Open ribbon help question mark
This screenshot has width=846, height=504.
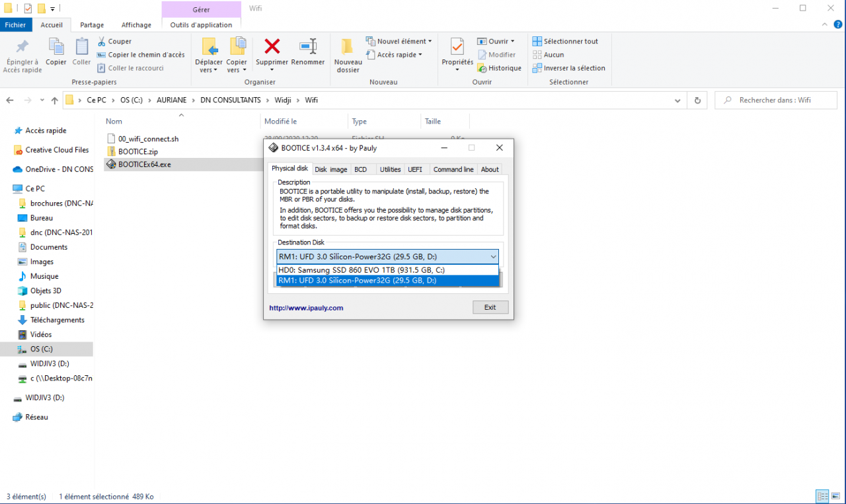point(838,24)
